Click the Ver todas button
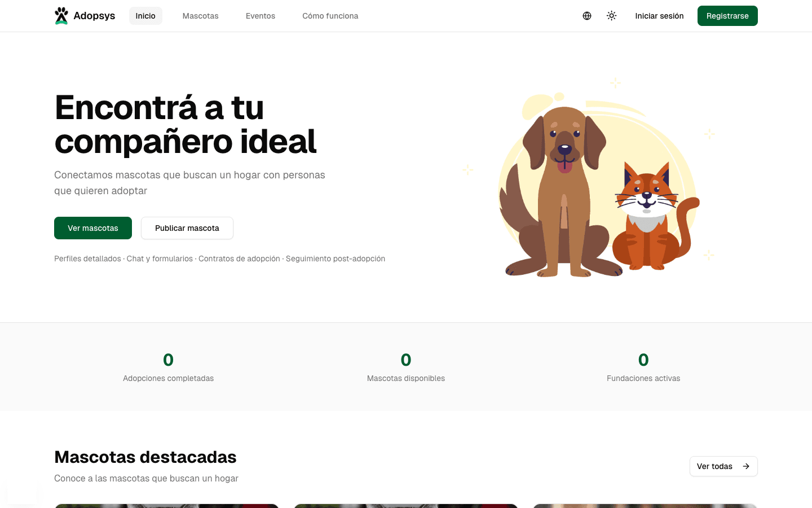 [723, 466]
